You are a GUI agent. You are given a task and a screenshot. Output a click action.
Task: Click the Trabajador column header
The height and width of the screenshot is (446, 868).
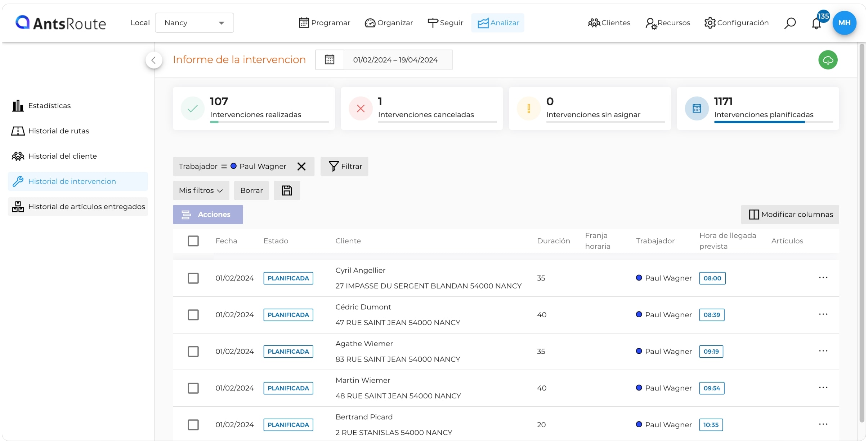pos(655,241)
